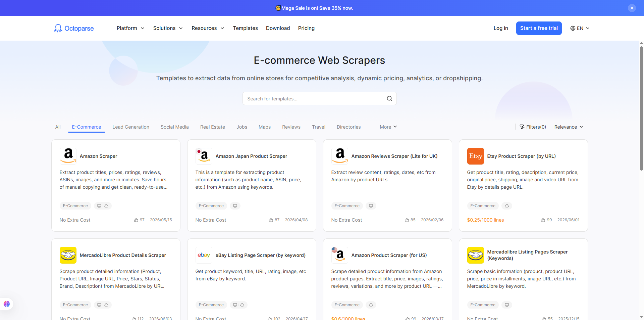Switch to the Maps tab

(265, 127)
